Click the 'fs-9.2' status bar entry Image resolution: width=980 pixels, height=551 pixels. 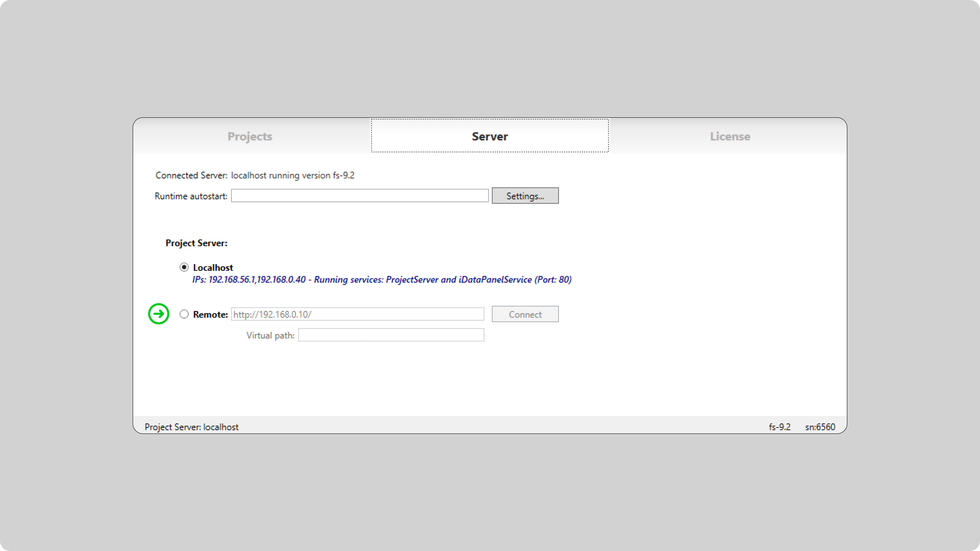pyautogui.click(x=780, y=427)
